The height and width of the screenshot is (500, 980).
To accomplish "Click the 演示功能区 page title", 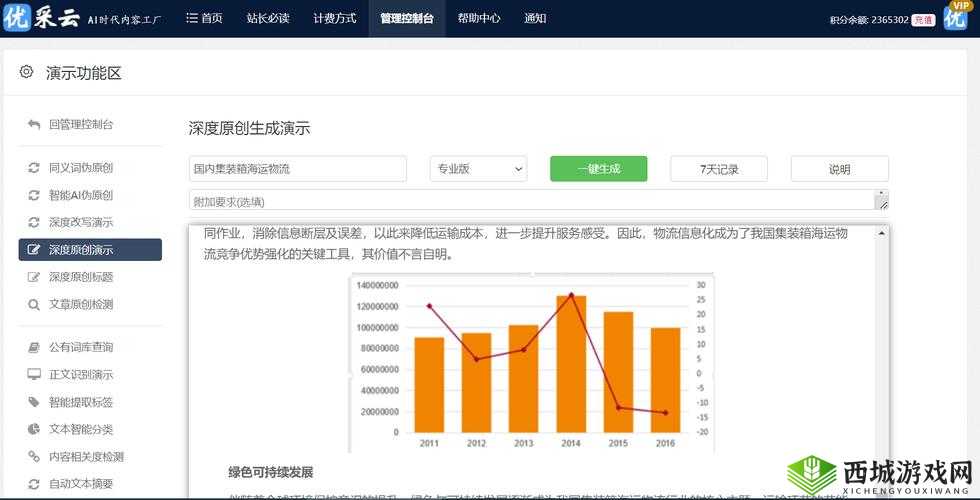I will 84,73.
